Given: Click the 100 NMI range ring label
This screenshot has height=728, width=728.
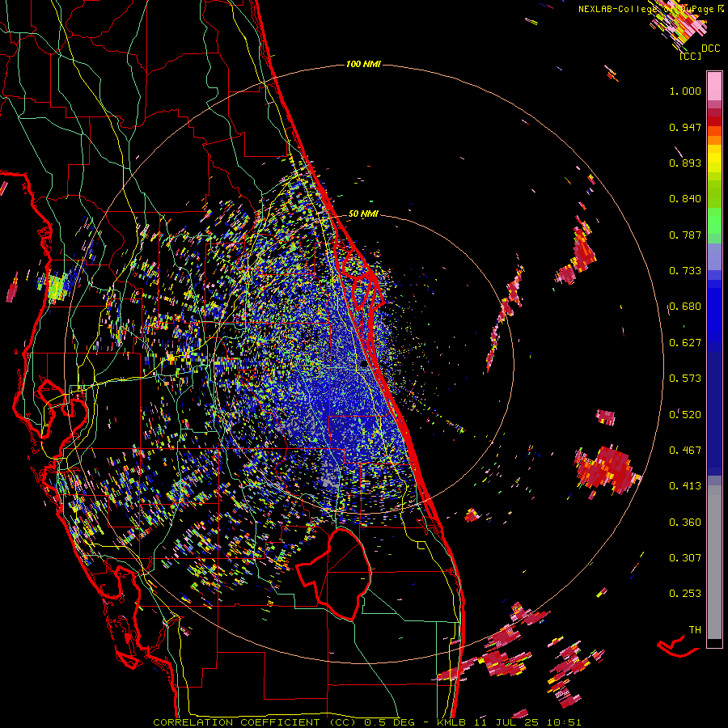Looking at the screenshot, I should click(363, 64).
